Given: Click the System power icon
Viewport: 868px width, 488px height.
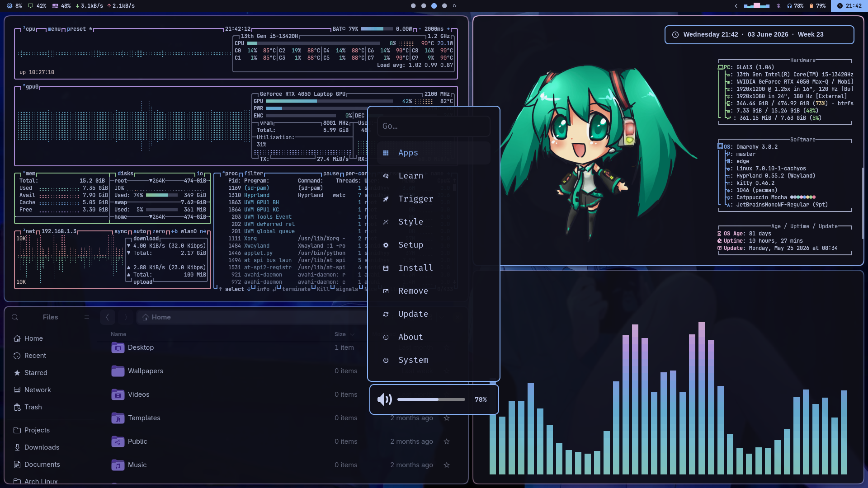Looking at the screenshot, I should (386, 360).
